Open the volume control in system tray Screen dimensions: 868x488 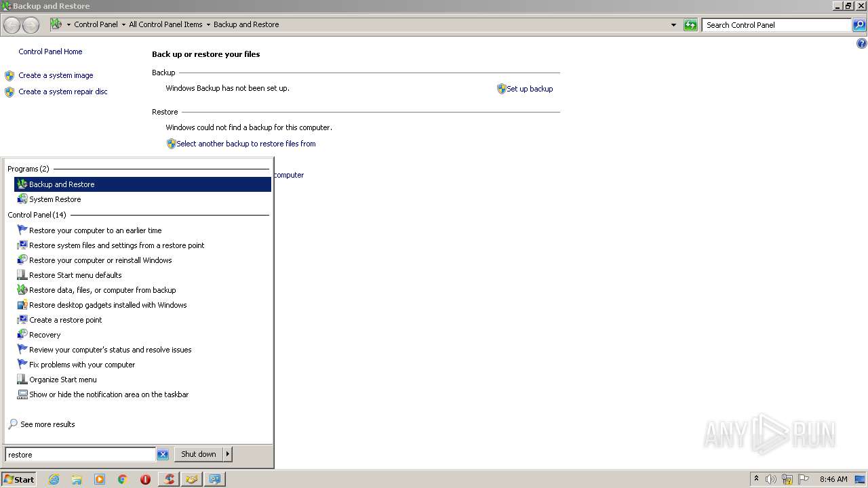click(x=771, y=479)
